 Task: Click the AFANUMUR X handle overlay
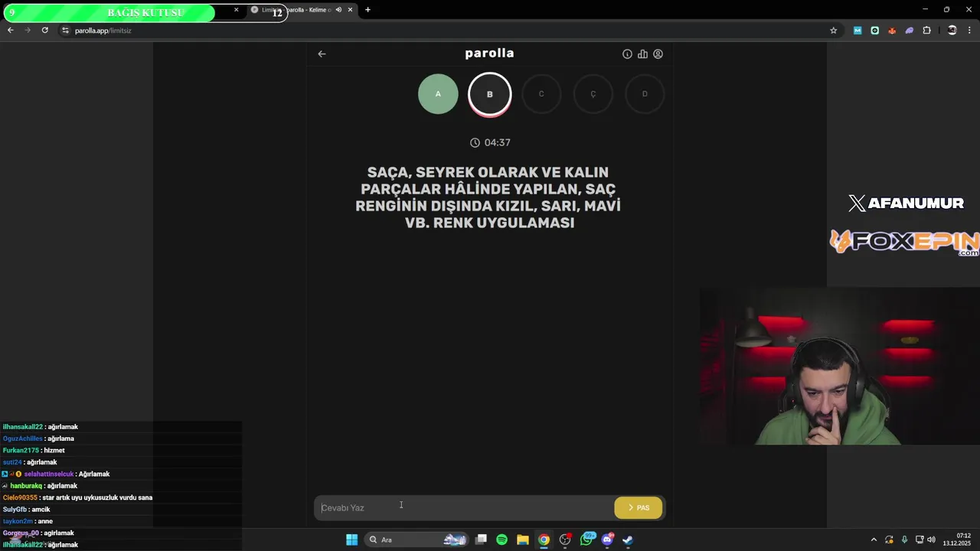906,203
